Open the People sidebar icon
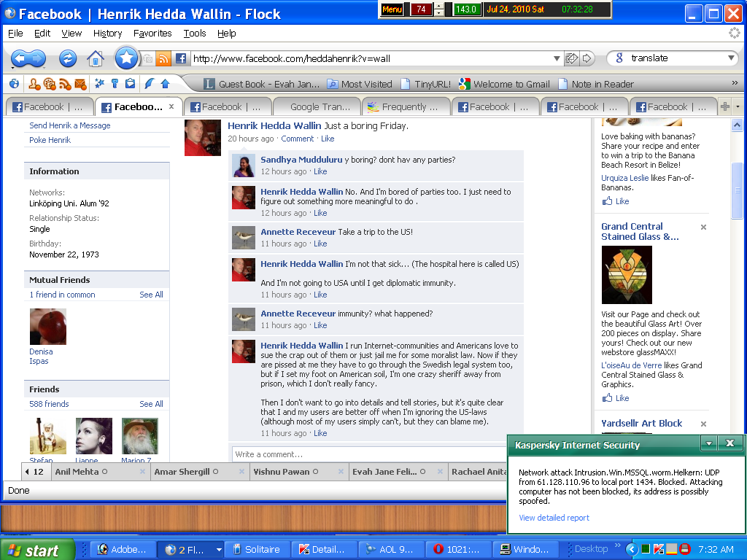747x560 pixels. [34, 84]
